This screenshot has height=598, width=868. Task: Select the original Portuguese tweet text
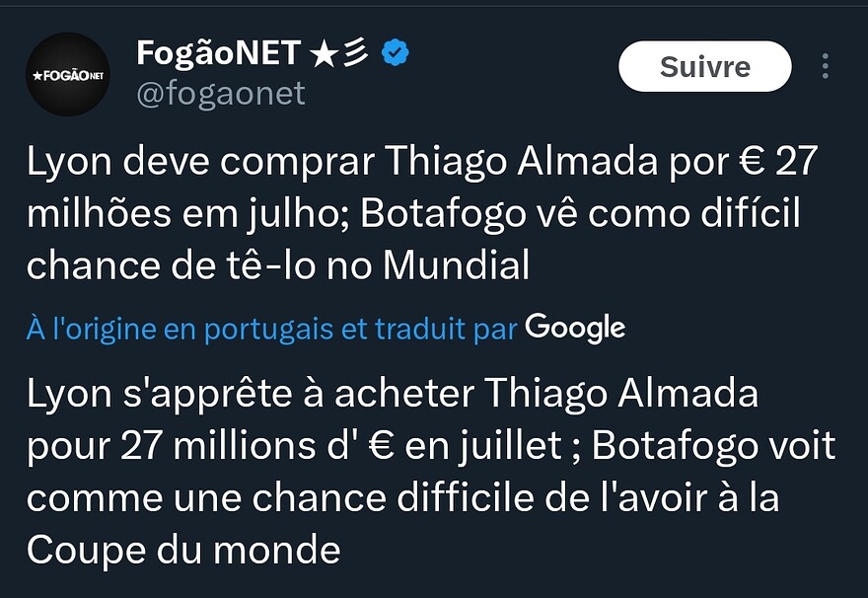pos(422,213)
